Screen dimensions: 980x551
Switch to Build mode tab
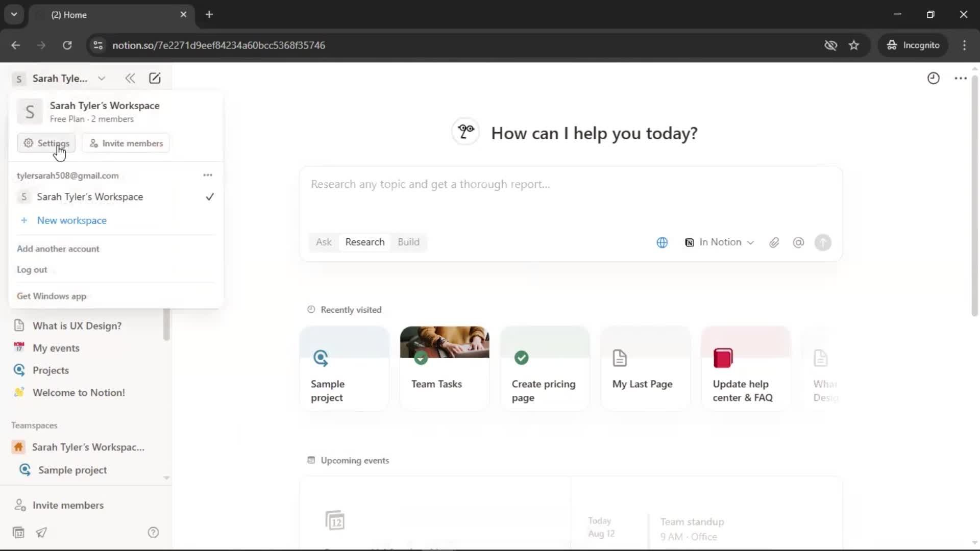tap(409, 242)
